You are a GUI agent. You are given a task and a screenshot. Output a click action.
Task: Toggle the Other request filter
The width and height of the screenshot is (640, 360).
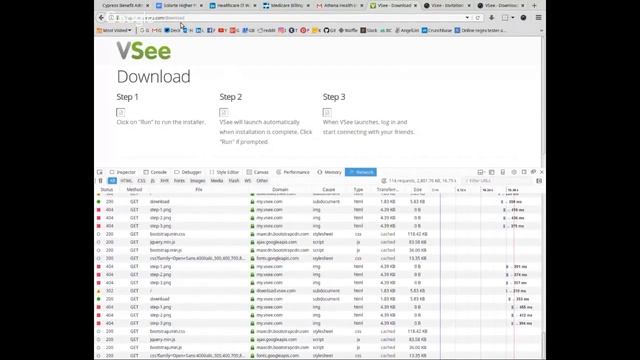(262, 181)
